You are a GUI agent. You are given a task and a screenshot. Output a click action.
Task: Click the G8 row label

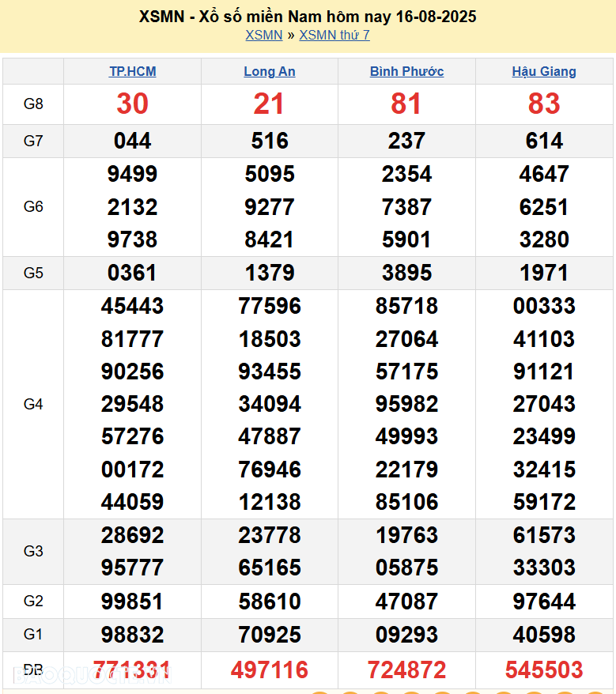[33, 104]
